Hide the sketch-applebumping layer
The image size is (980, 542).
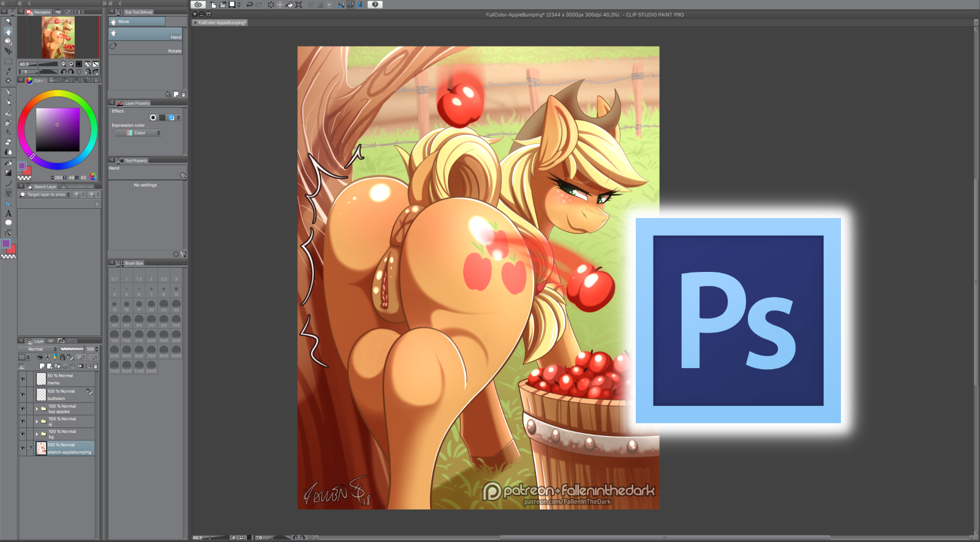coord(23,448)
